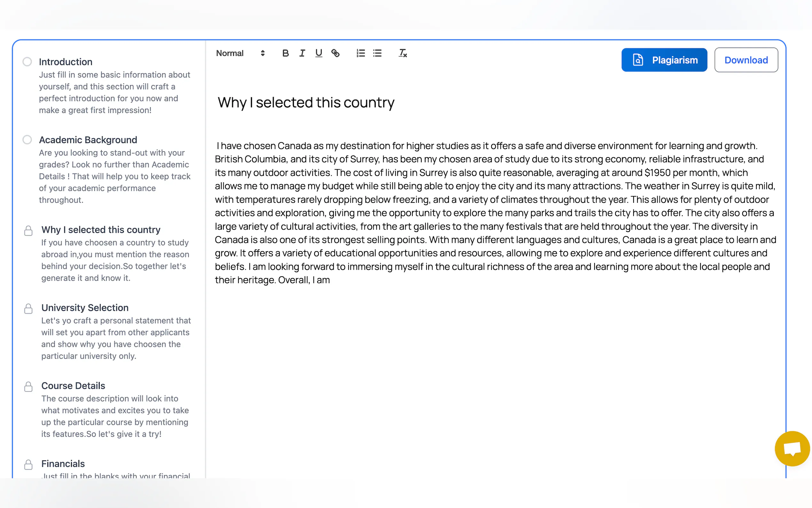Image resolution: width=812 pixels, height=508 pixels.
Task: Open the yellow chat support bubble
Action: coord(792,448)
